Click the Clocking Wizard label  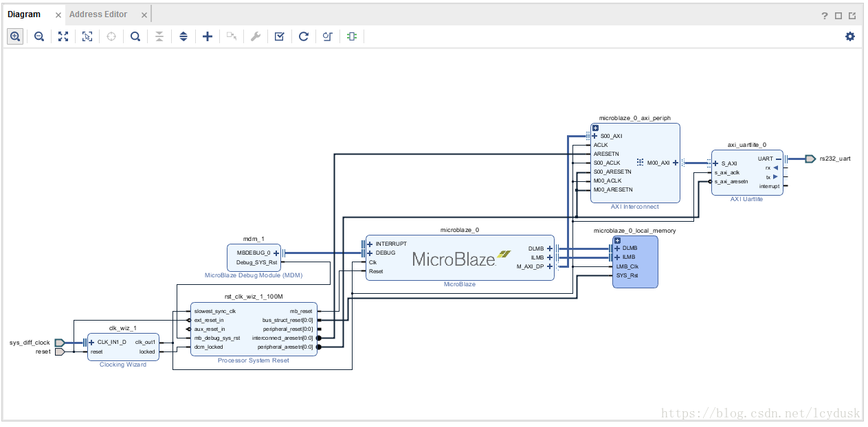click(122, 365)
